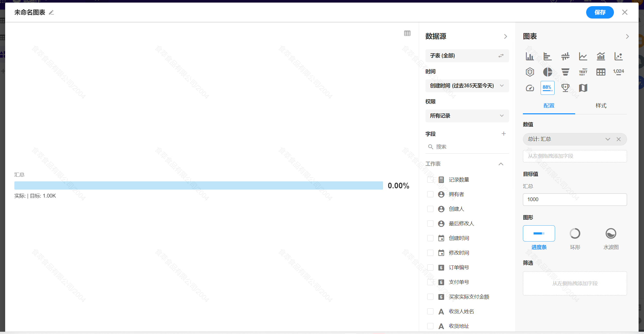The height and width of the screenshot is (334, 644).
Task: Click the 目标值 input showing 1000
Action: tap(575, 199)
